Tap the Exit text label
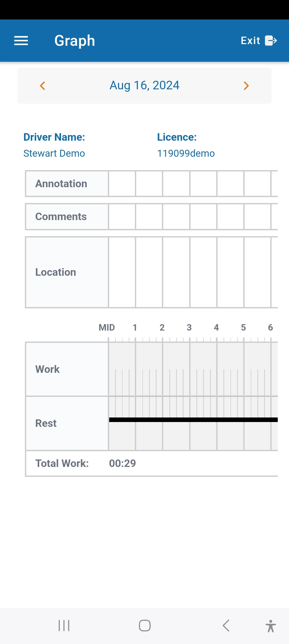Screen dimensions: 289x644 (250, 41)
